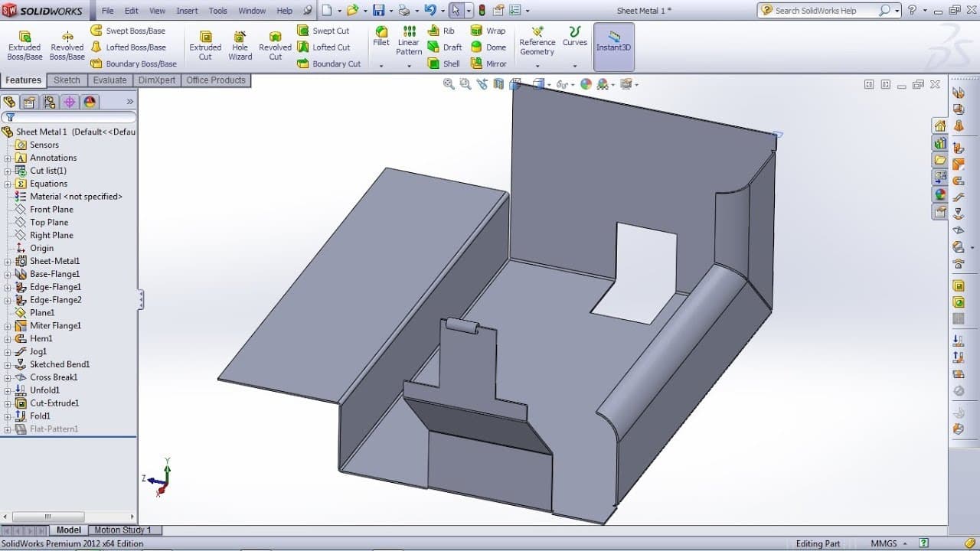Click the feature tree filter field

pos(69,118)
